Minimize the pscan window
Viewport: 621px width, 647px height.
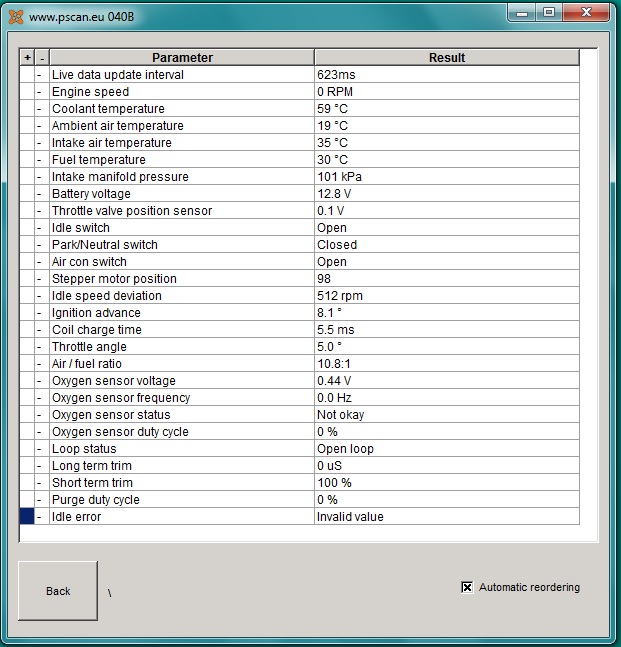[522, 13]
